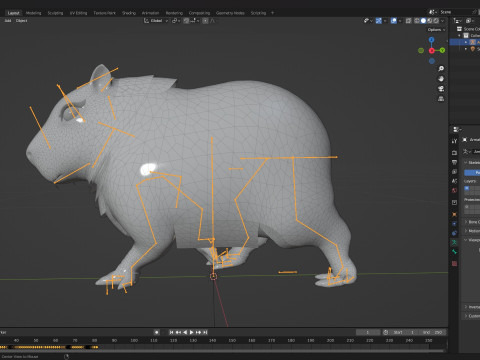Expand the selected Armature outliner row
Screen dimensions: 480x360
(x=466, y=42)
